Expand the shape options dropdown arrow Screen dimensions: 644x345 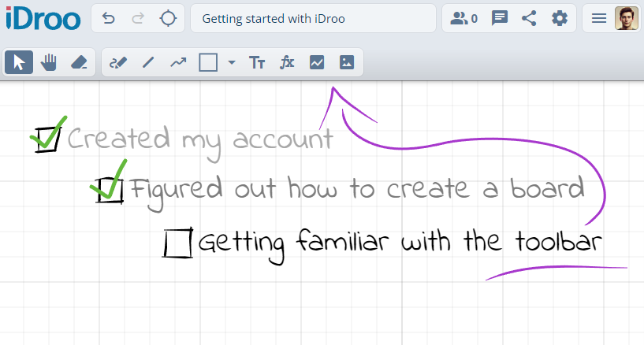pyautogui.click(x=232, y=62)
